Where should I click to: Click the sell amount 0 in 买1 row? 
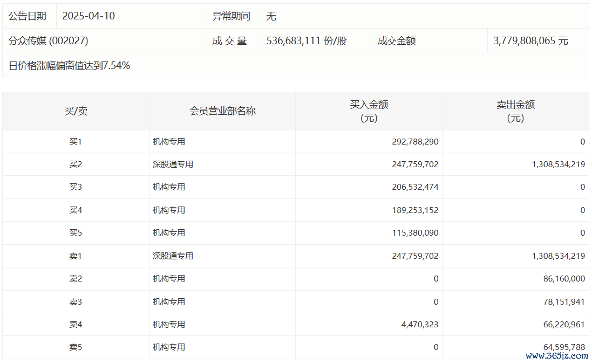pyautogui.click(x=583, y=141)
